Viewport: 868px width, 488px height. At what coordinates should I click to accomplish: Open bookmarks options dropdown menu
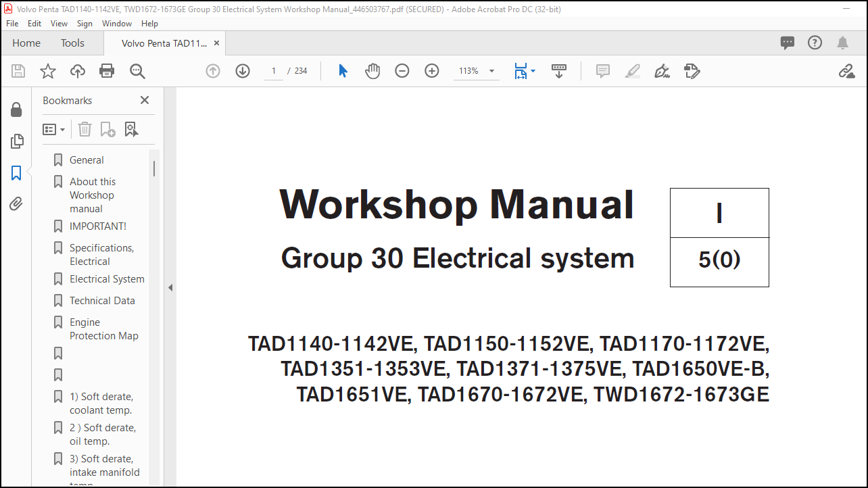coord(54,129)
